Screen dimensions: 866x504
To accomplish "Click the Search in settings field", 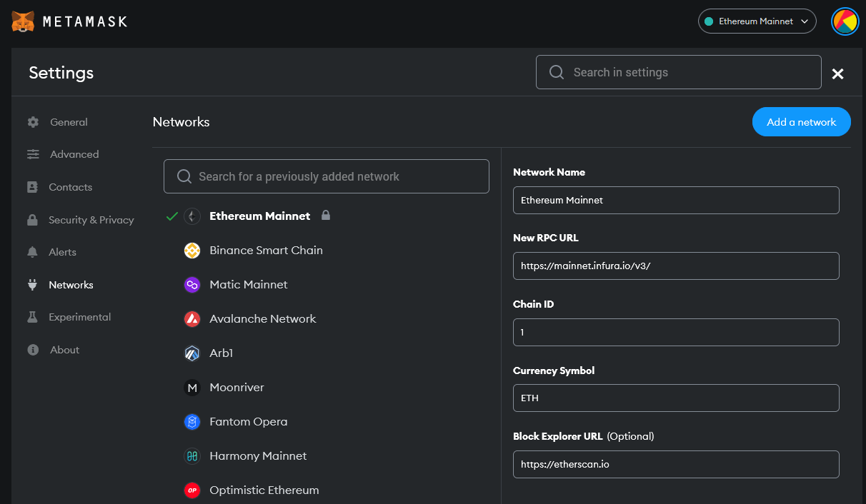I will pos(678,71).
